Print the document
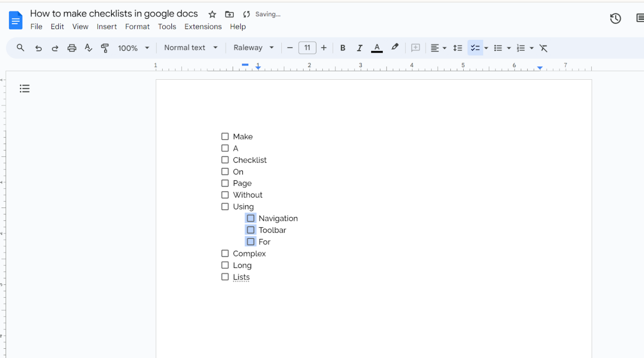 coord(72,48)
